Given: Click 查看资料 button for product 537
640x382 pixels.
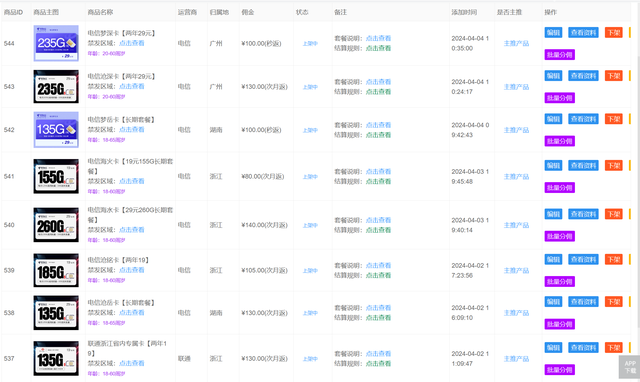Looking at the screenshot, I should [x=583, y=348].
